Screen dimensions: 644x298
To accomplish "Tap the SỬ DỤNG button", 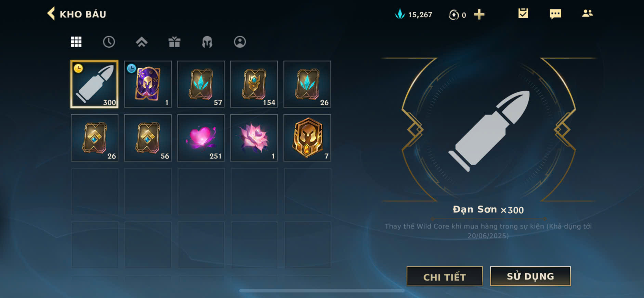I will pyautogui.click(x=530, y=276).
